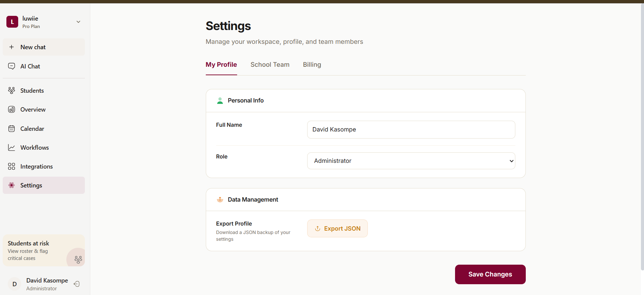Click the luwiie workspace avatar logo
The image size is (644, 295).
point(12,22)
